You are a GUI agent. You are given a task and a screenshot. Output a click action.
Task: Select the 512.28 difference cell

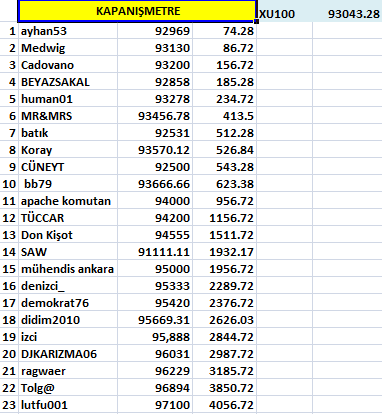coord(225,133)
